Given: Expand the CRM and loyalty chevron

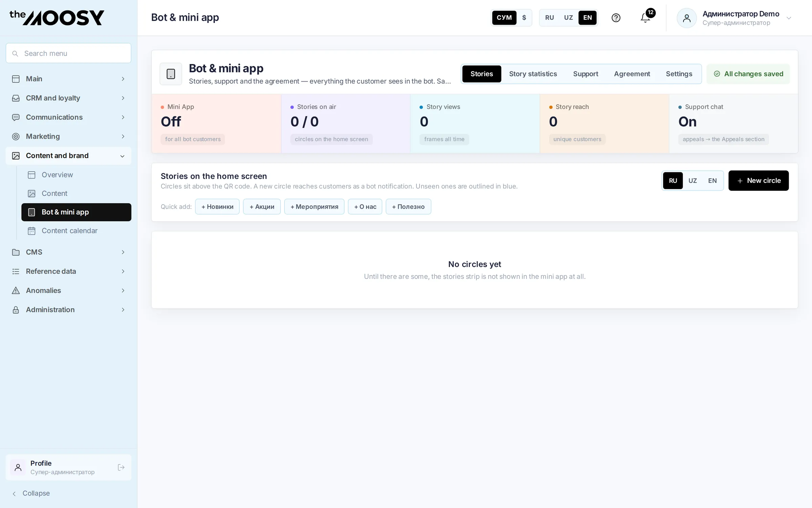Looking at the screenshot, I should click(123, 98).
